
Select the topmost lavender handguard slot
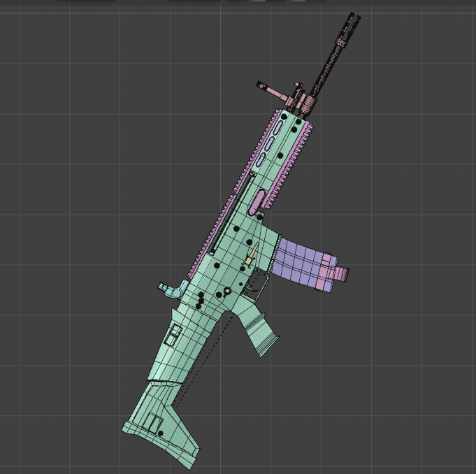[278, 127]
